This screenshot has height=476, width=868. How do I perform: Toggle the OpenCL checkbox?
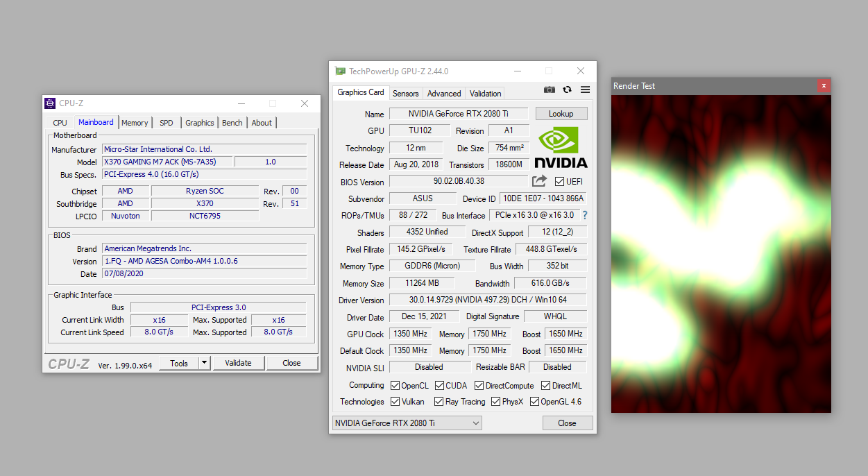coord(395,386)
